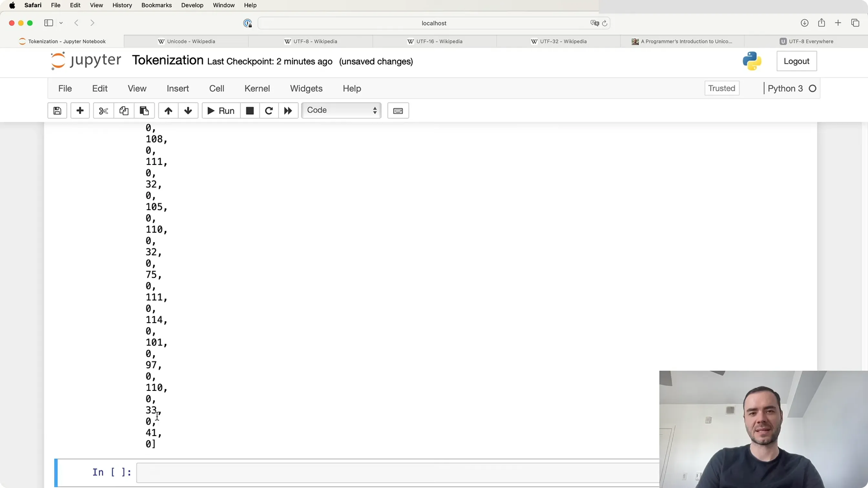Cut selected cells with the scissors icon
The image size is (868, 488).
pyautogui.click(x=103, y=110)
